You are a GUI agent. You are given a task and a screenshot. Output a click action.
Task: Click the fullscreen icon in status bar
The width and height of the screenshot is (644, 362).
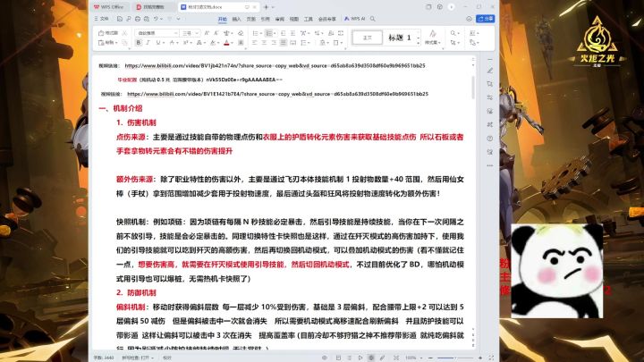point(492,358)
